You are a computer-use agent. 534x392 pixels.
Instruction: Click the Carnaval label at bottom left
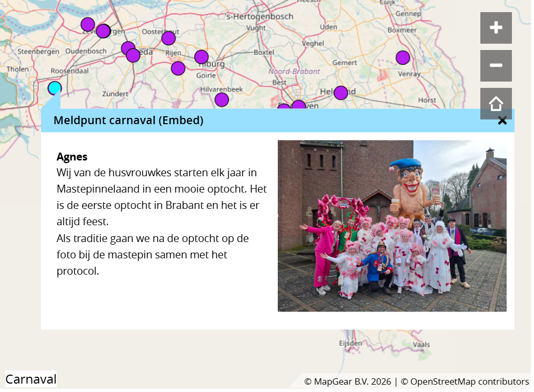pyautogui.click(x=31, y=379)
